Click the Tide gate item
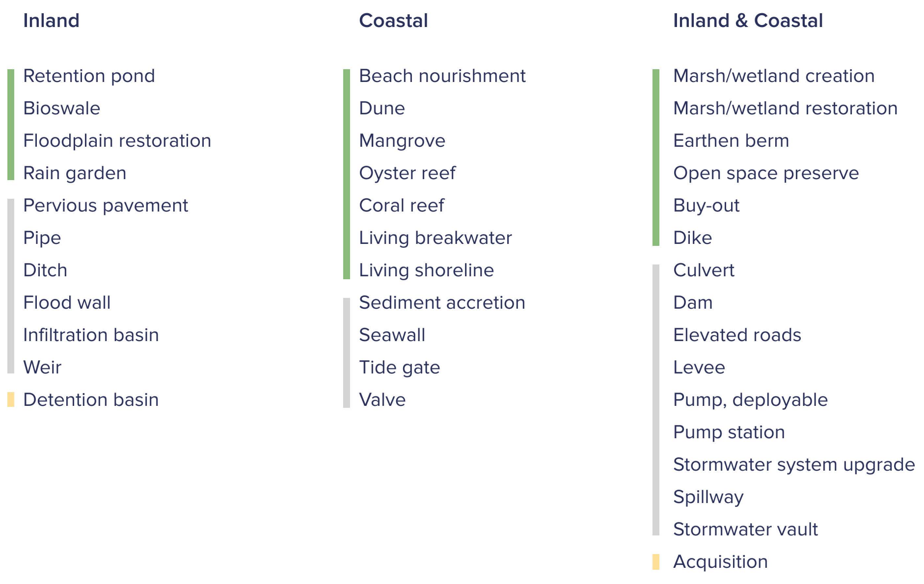This screenshot has height=584, width=924. [399, 368]
